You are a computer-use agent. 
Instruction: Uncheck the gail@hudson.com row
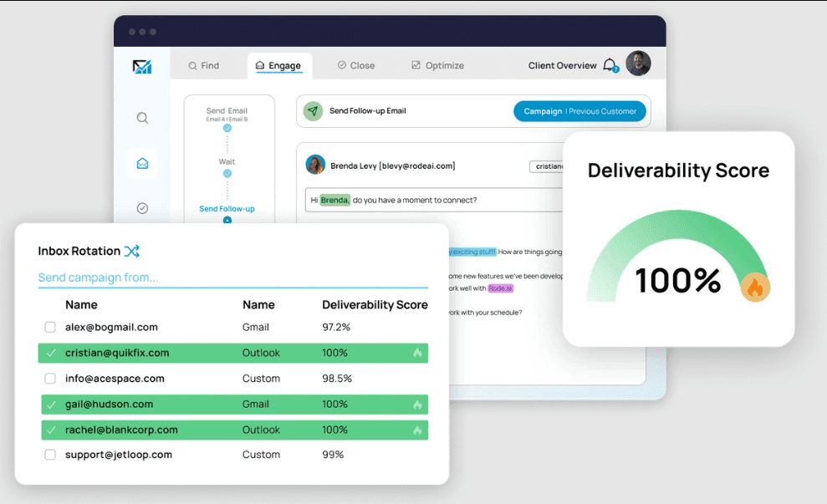click(x=52, y=404)
